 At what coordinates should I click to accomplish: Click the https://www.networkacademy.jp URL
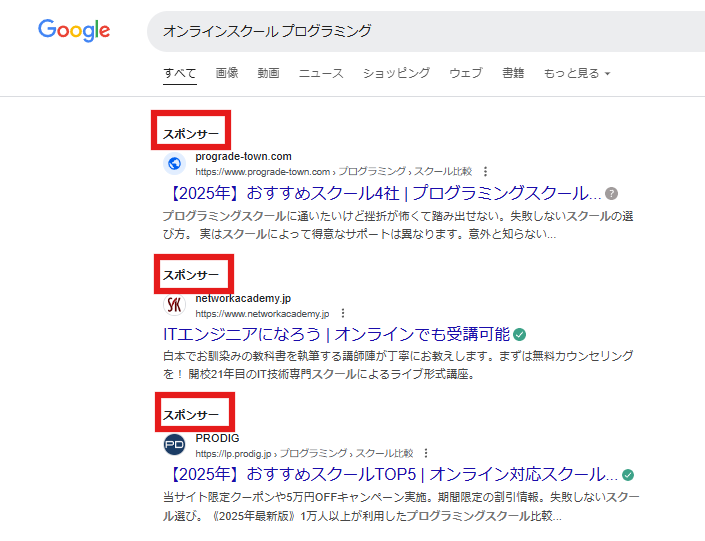[x=262, y=313]
